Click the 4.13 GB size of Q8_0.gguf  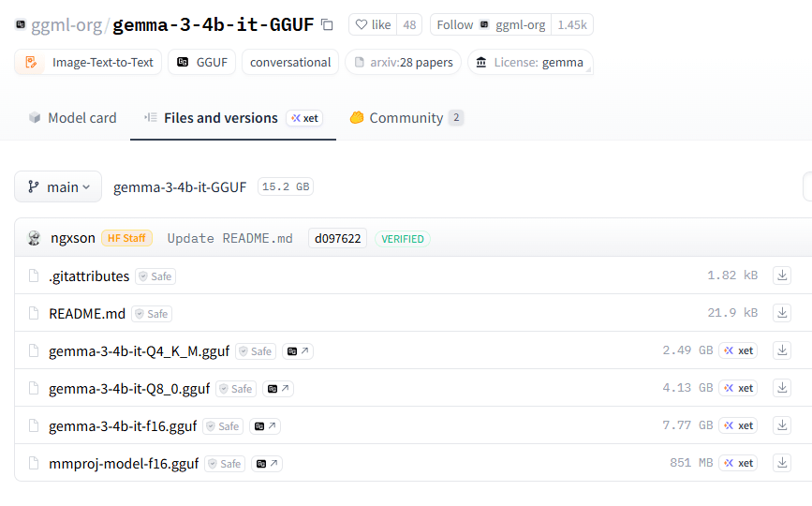point(687,388)
